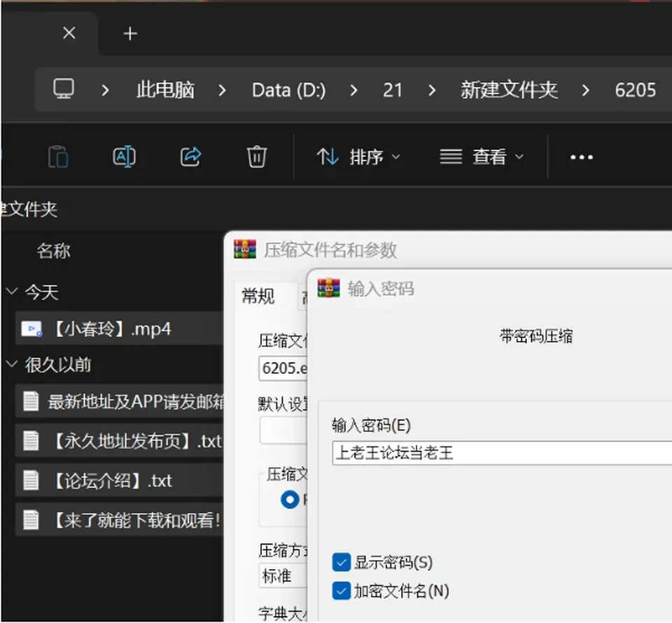Viewport: 672px width, 623px height.
Task: Collapse the 很久以前 file group
Action: coord(12,364)
